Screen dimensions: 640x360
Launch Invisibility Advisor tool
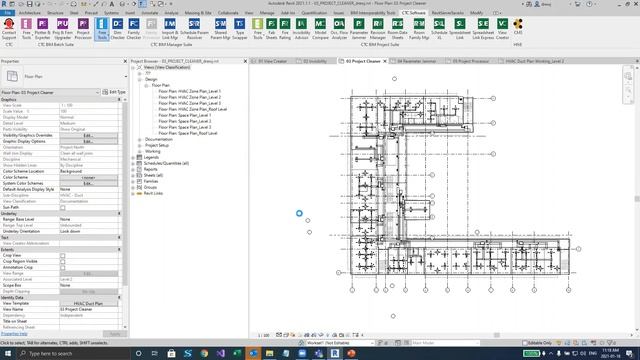pyautogui.click(x=301, y=29)
